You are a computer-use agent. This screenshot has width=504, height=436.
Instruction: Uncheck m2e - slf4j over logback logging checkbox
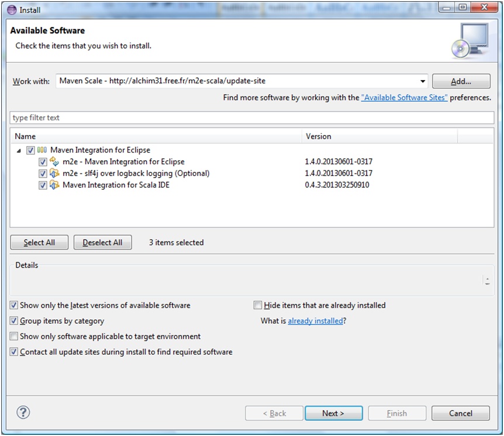(43, 174)
